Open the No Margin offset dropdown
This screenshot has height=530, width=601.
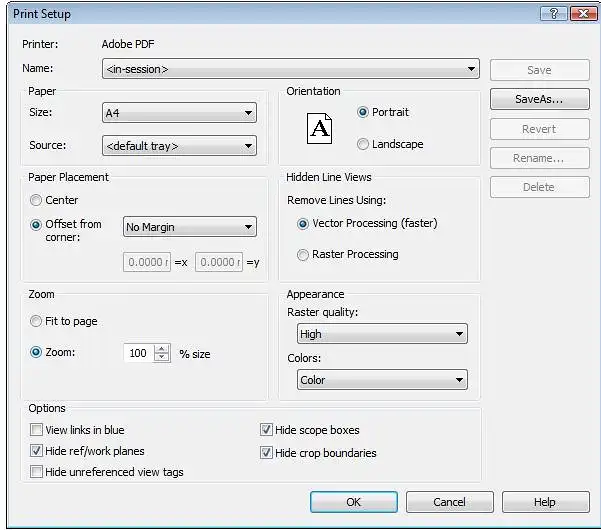[x=190, y=227]
